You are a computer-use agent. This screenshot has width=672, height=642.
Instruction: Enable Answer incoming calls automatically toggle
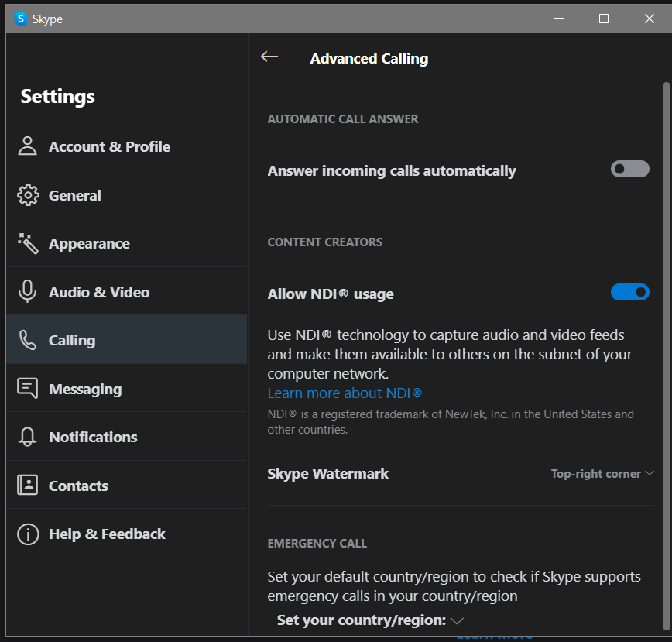(x=629, y=169)
